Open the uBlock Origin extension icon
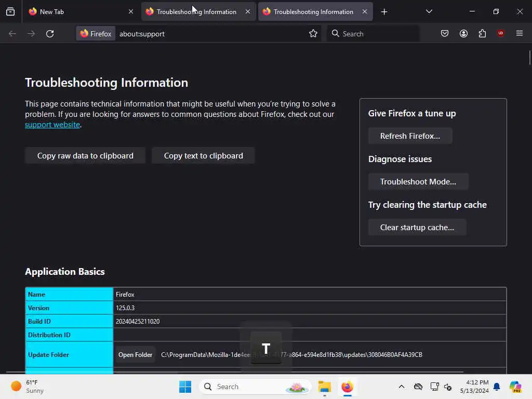 coord(501,33)
